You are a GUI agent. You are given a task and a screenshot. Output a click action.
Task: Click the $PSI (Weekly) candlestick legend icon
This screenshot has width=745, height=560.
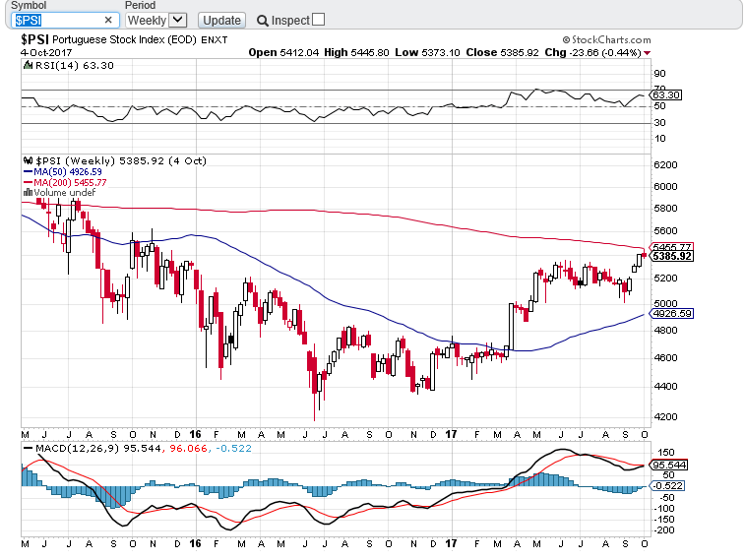pyautogui.click(x=28, y=160)
